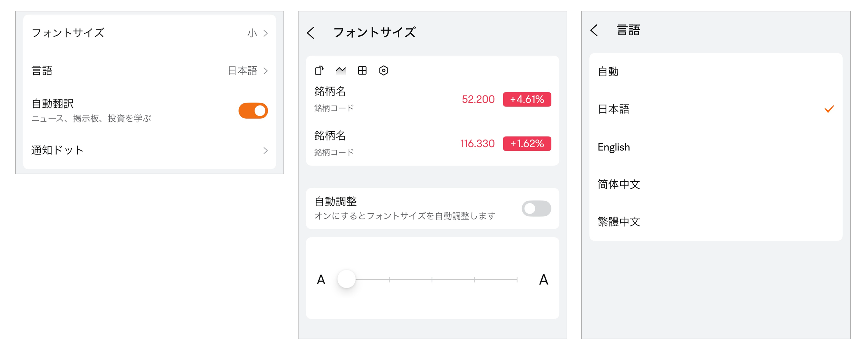Enable the 自動調整 switch
The width and height of the screenshot is (868, 349).
coord(536,208)
